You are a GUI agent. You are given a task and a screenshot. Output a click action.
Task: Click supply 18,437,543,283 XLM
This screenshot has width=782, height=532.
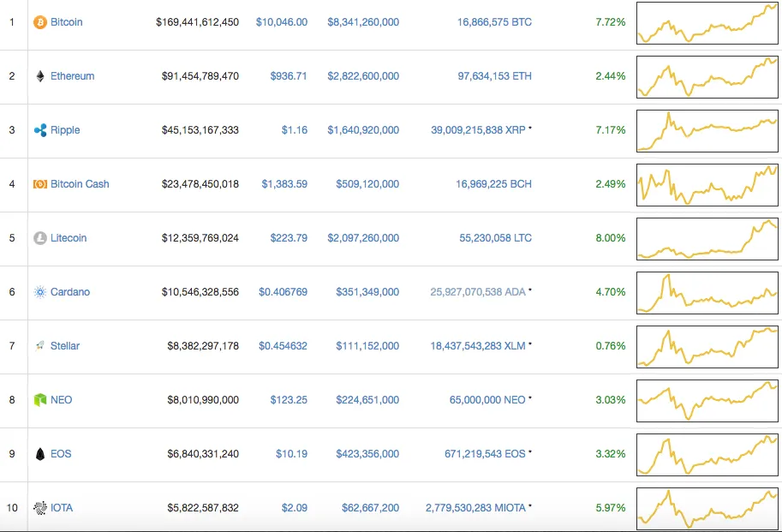click(x=478, y=345)
